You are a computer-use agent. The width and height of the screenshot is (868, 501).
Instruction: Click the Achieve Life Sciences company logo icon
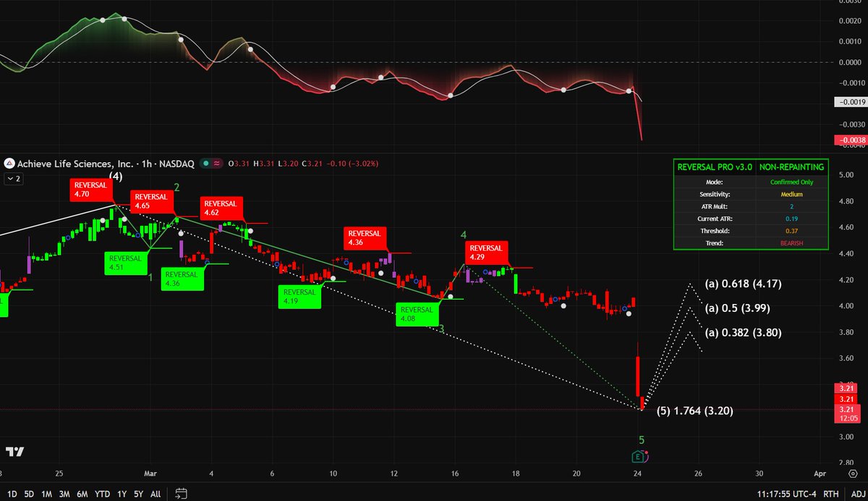point(8,164)
